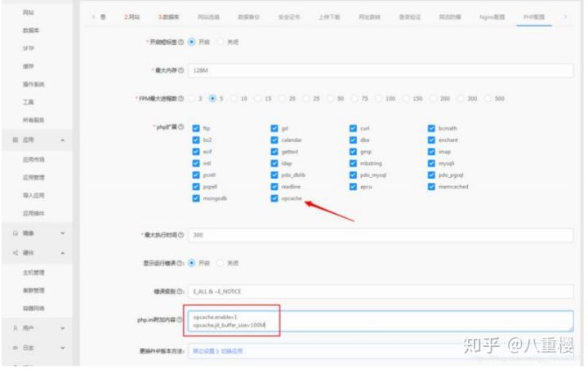Toggle the memcached extension checkbox
Image resolution: width=588 pixels, height=369 pixels.
(432, 187)
